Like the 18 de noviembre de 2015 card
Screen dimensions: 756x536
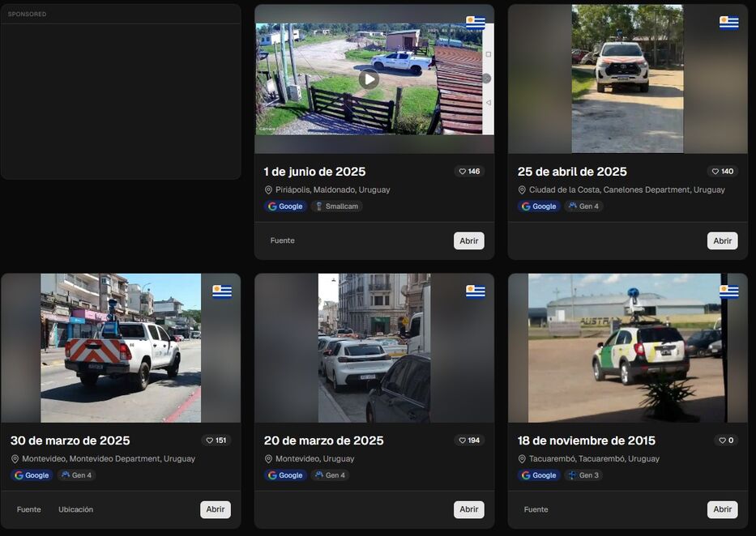726,440
